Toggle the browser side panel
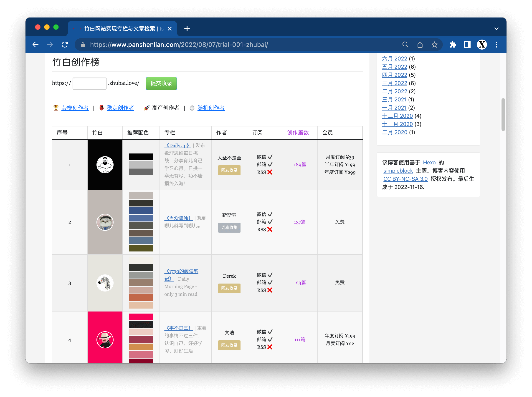532x397 pixels. coord(467,45)
